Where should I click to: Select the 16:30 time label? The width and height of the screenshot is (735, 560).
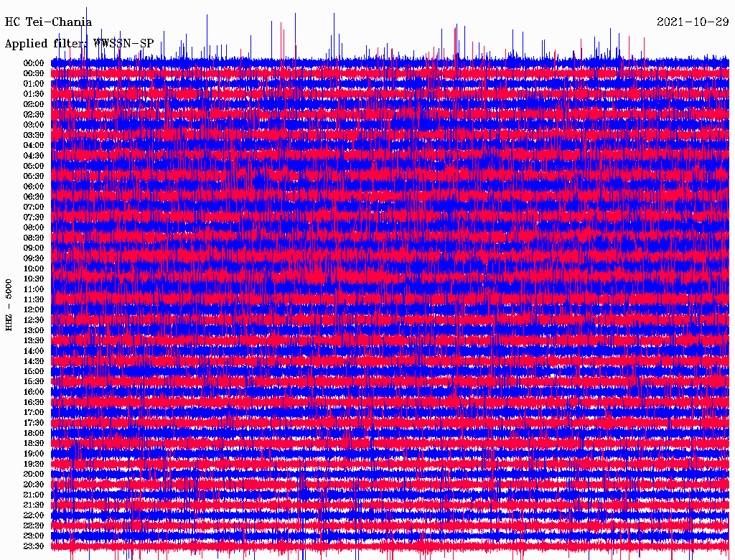[x=34, y=403]
